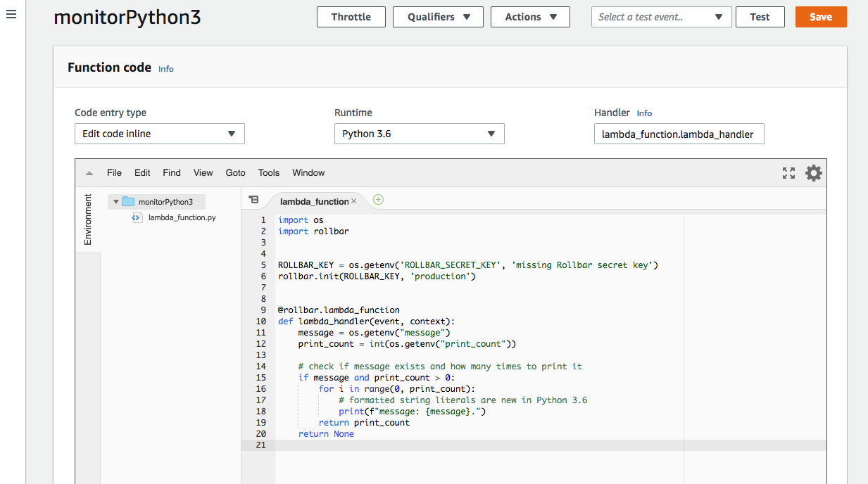The width and height of the screenshot is (868, 484).
Task: Open the Select a test event dropdown
Action: tap(660, 17)
